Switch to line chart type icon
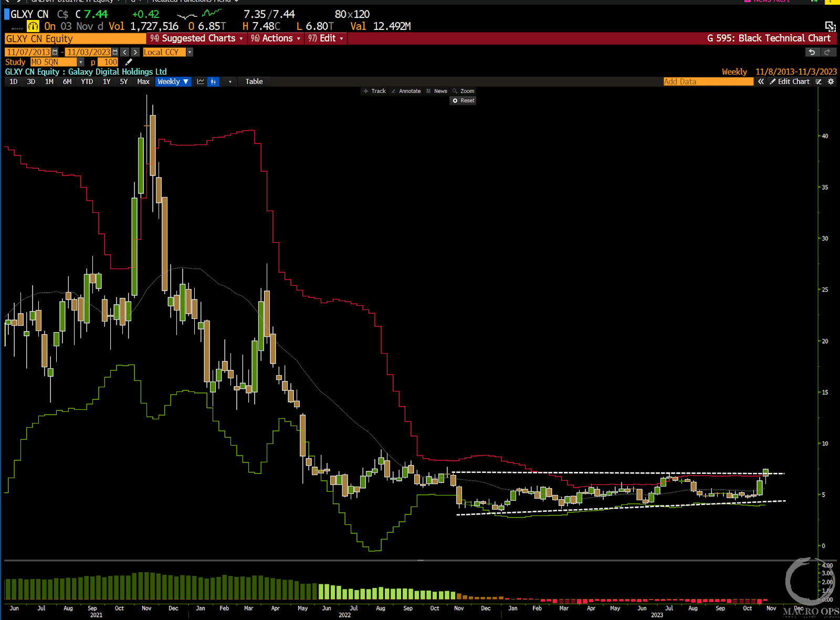This screenshot has height=620, width=840. [x=201, y=81]
